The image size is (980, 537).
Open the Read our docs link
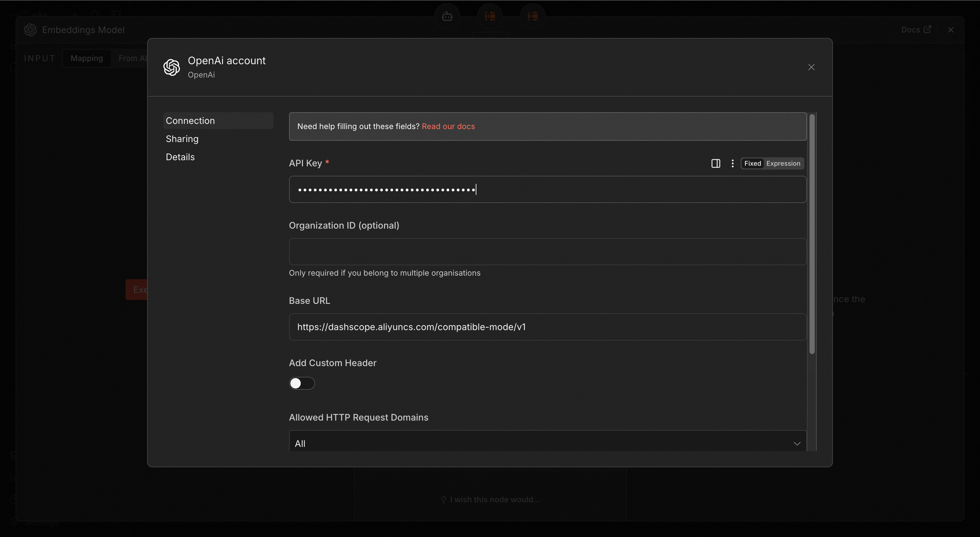(448, 126)
